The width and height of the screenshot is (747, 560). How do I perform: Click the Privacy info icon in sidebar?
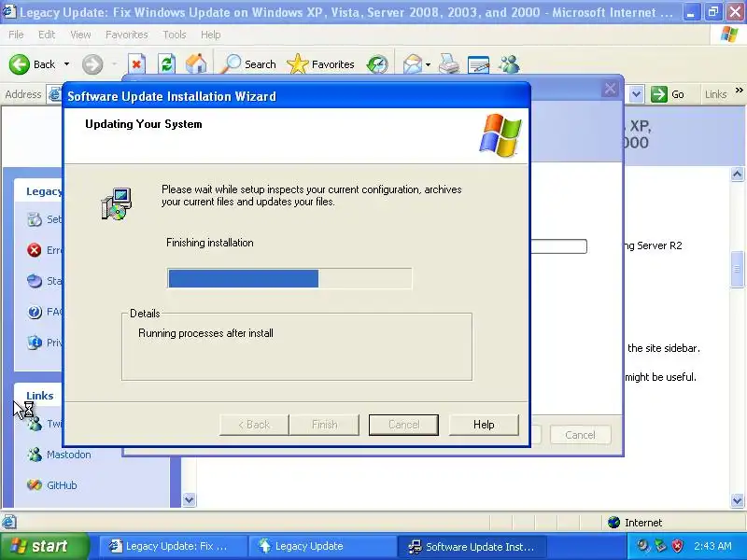(35, 343)
